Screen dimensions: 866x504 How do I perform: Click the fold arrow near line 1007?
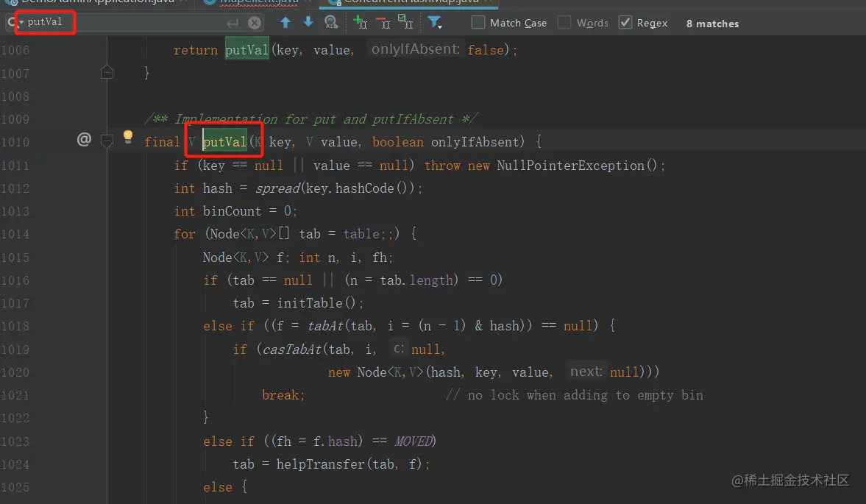[107, 72]
